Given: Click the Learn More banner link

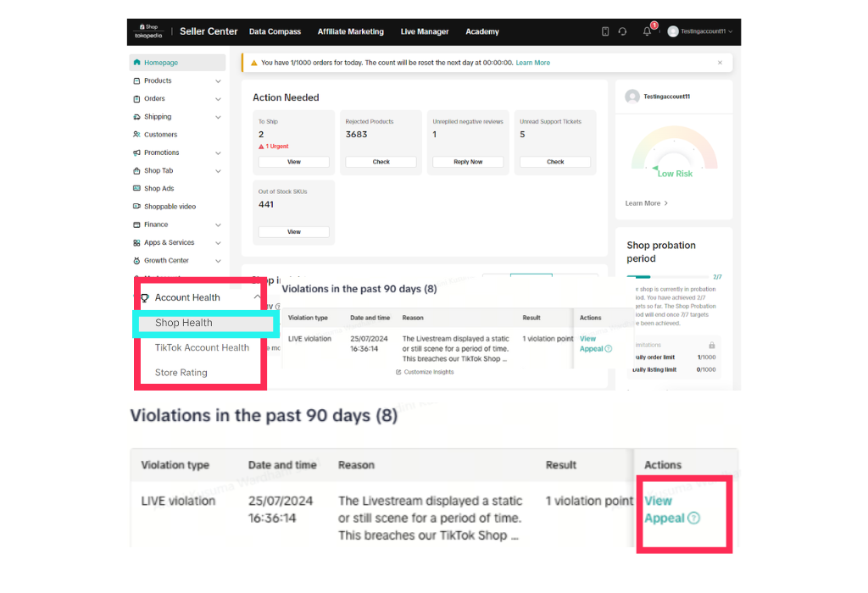Looking at the screenshot, I should coord(532,63).
